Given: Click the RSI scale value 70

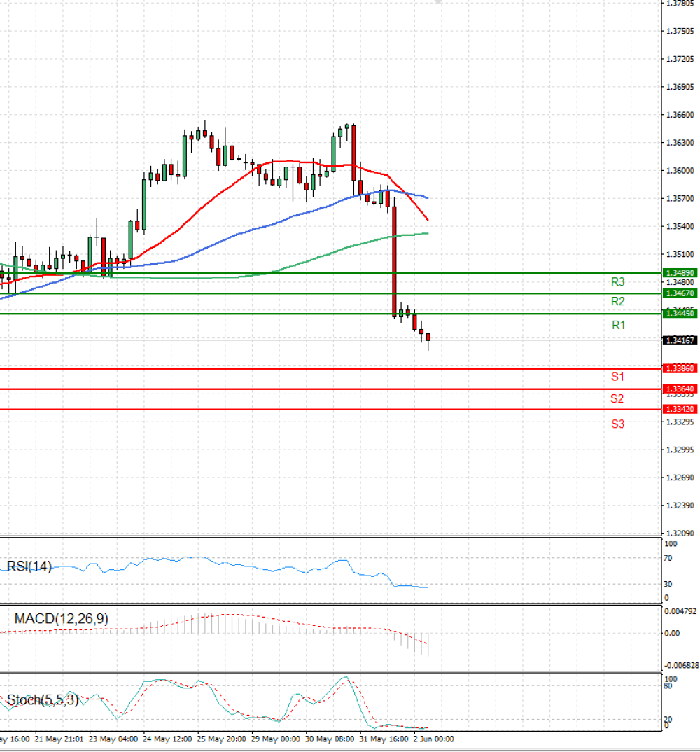Looking at the screenshot, I should click(668, 558).
